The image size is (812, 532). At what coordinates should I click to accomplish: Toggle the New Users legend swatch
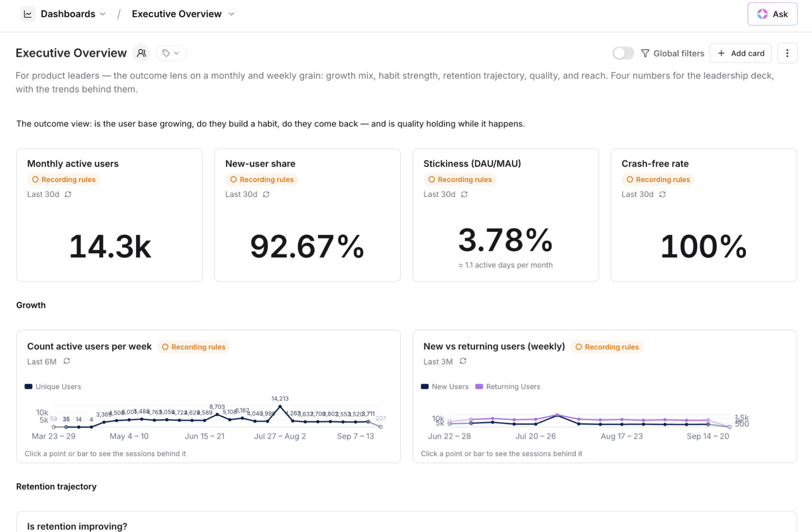[x=425, y=387]
